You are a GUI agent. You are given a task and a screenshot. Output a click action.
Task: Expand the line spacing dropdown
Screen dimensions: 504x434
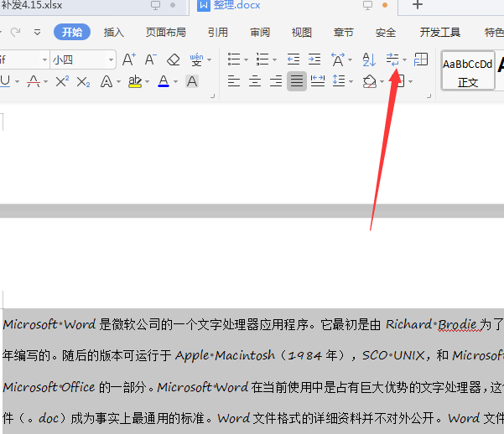coord(350,81)
